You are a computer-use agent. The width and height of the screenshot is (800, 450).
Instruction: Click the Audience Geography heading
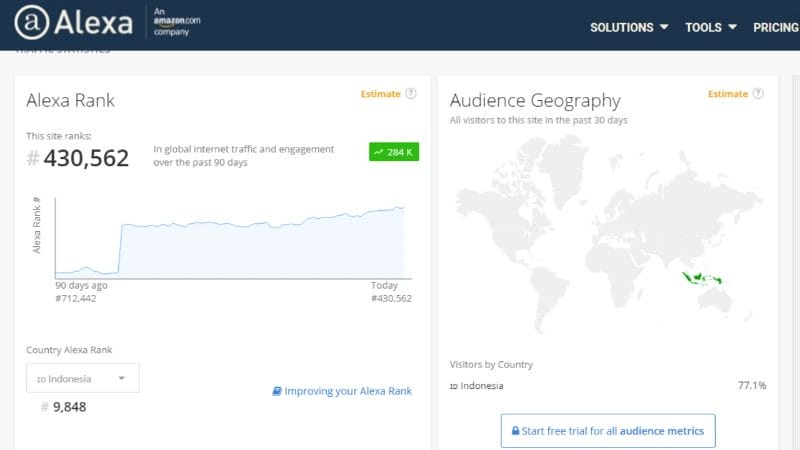click(535, 101)
